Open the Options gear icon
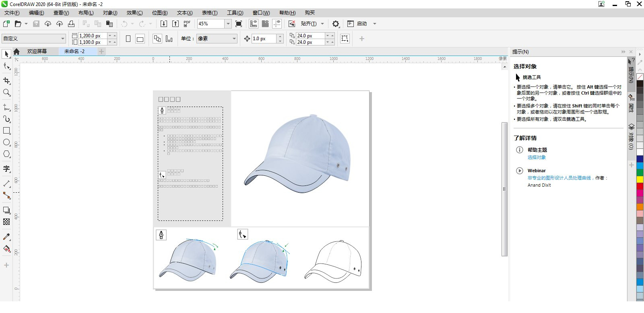The width and height of the screenshot is (644, 313). 336,24
